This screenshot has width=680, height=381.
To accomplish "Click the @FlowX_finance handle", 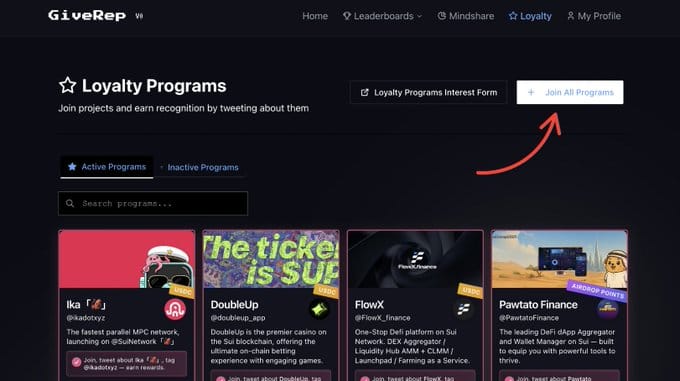I will click(x=382, y=318).
